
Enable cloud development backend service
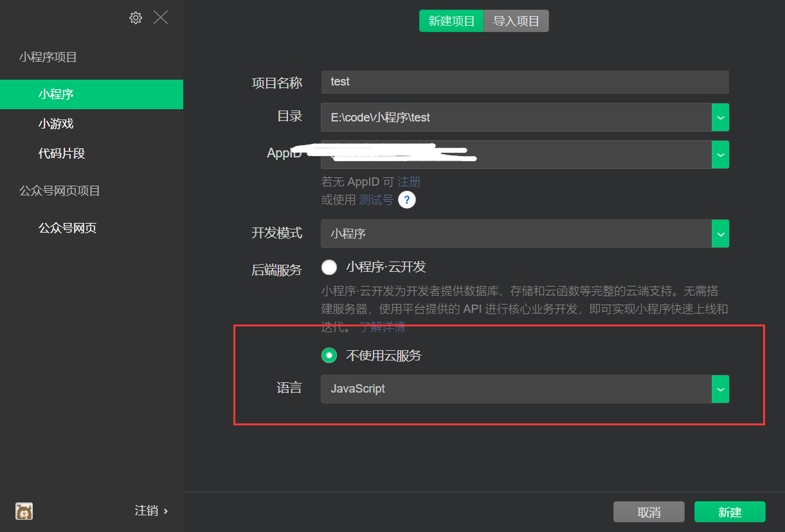click(x=329, y=267)
